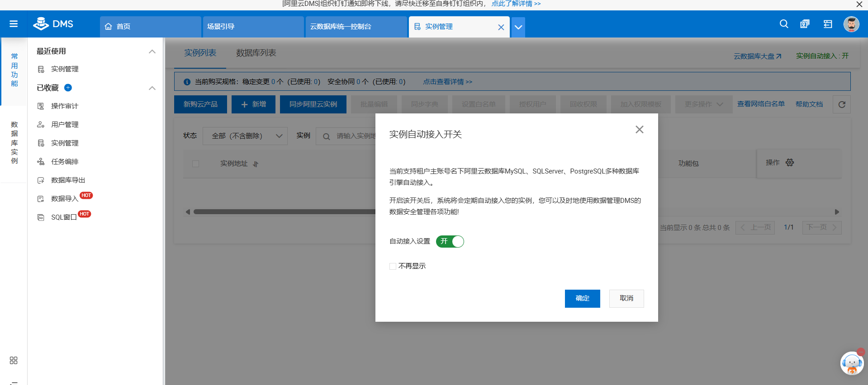
Task: Click the multi-window icon in header
Action: coord(805,24)
